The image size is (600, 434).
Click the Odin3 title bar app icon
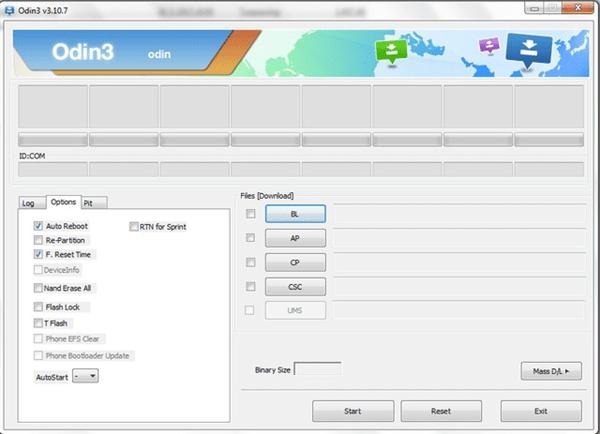click(x=9, y=10)
